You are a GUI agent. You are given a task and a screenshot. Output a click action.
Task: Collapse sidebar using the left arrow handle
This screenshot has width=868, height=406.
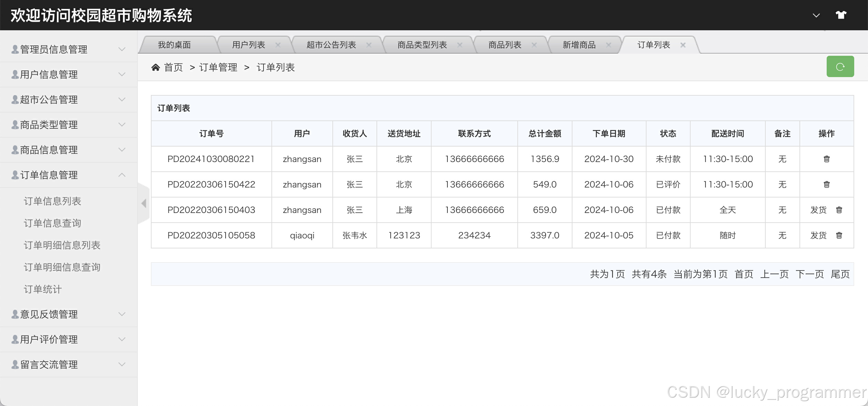point(144,203)
